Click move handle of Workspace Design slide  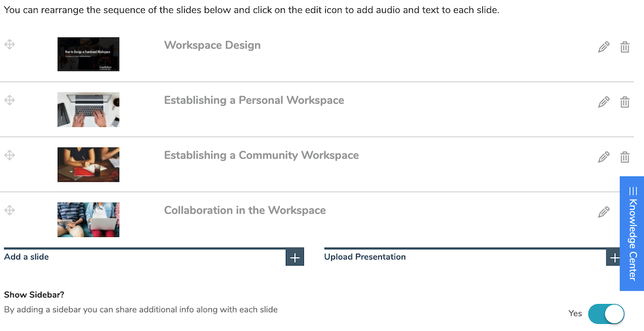[10, 44]
